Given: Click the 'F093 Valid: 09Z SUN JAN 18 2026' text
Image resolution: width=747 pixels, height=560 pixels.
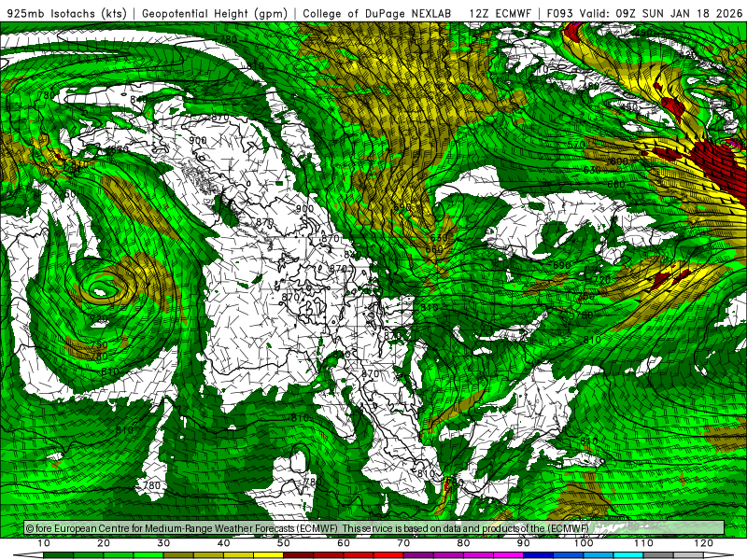Looking at the screenshot, I should point(644,13).
